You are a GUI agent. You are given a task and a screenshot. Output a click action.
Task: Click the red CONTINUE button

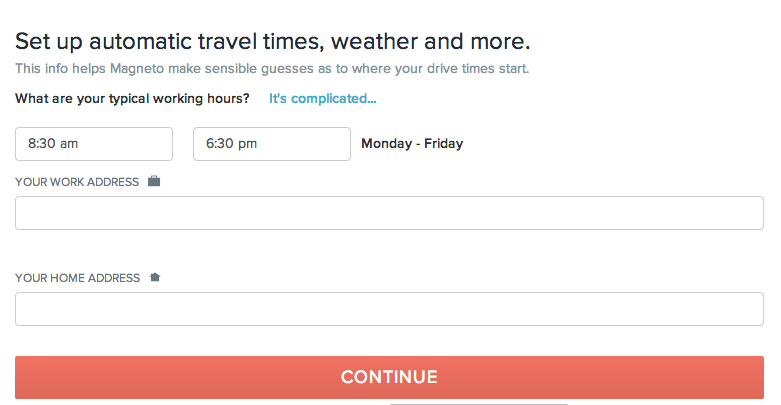pos(389,377)
